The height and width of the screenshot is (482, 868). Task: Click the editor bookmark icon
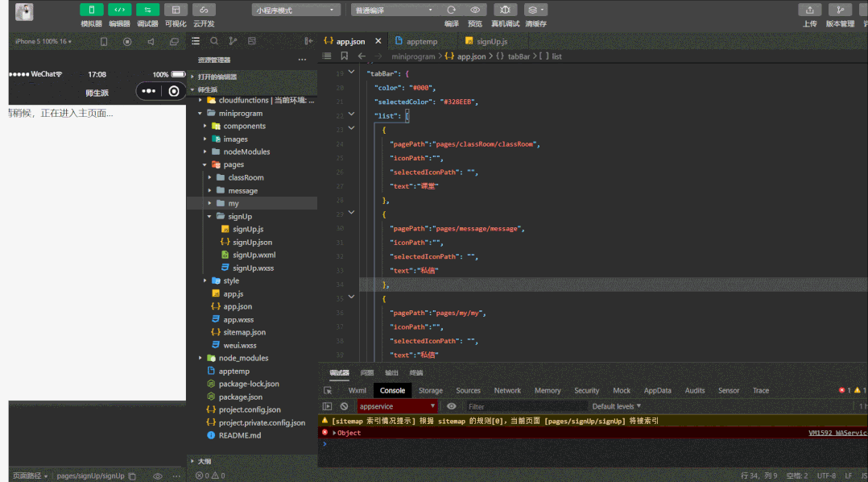point(345,56)
